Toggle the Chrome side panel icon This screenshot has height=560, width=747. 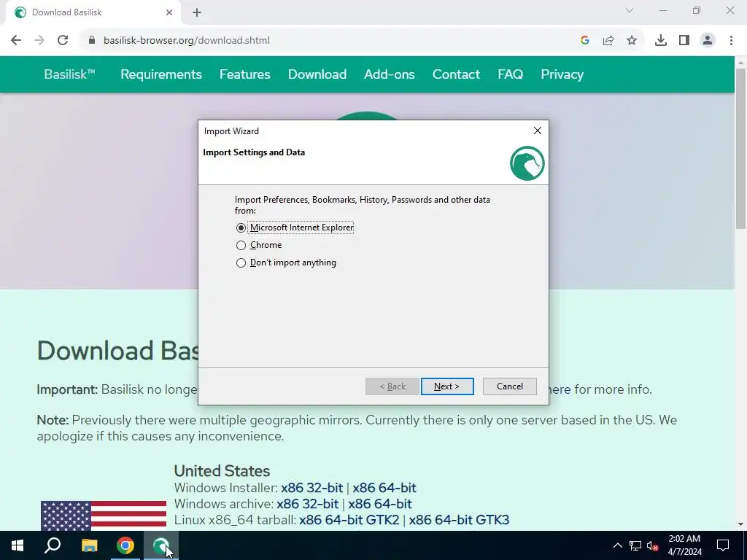[684, 40]
